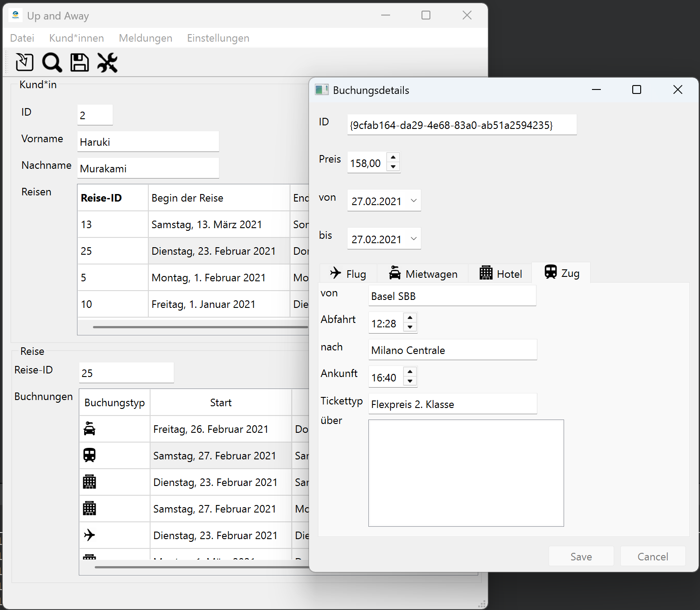This screenshot has height=610, width=700.
Task: Open the 'bis' date dropdown
Action: click(414, 239)
